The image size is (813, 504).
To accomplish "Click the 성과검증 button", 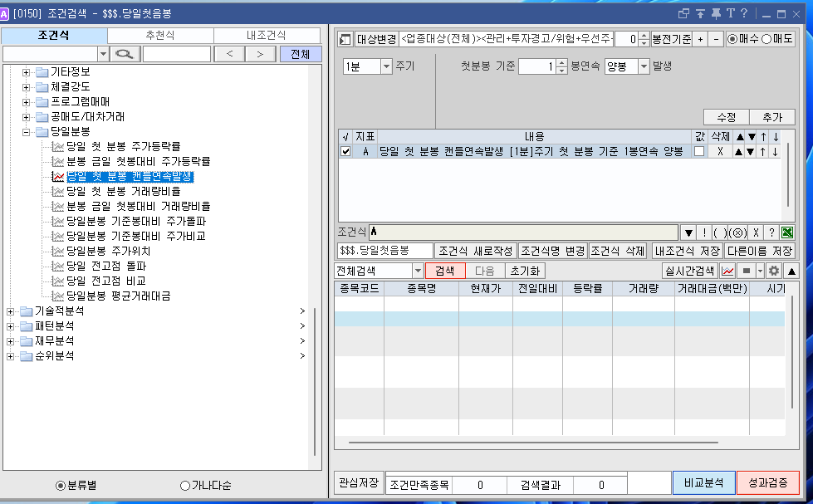I will pyautogui.click(x=767, y=482).
